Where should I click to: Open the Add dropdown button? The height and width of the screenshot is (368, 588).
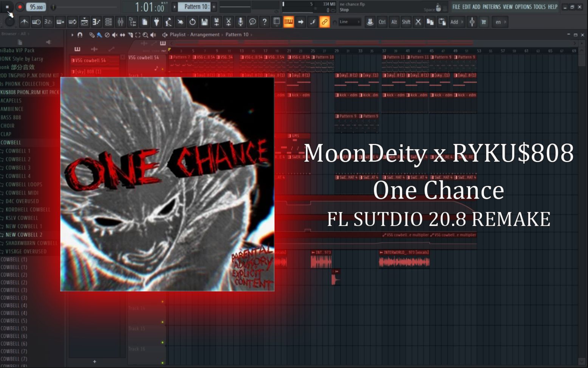[x=456, y=22]
